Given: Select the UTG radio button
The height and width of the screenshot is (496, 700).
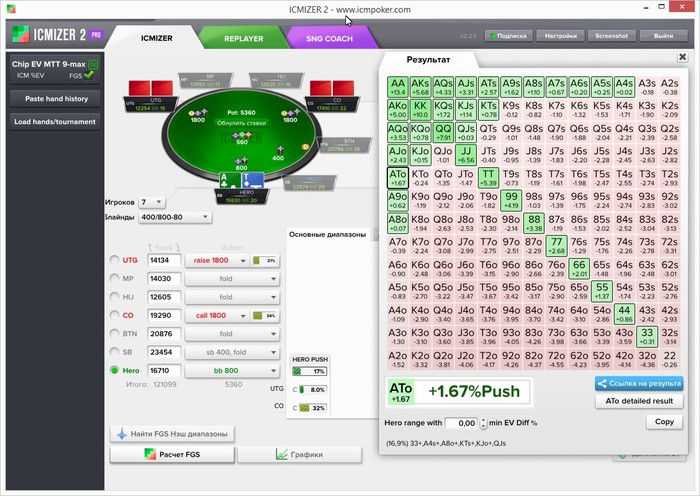Looking at the screenshot, I should click(x=115, y=260).
